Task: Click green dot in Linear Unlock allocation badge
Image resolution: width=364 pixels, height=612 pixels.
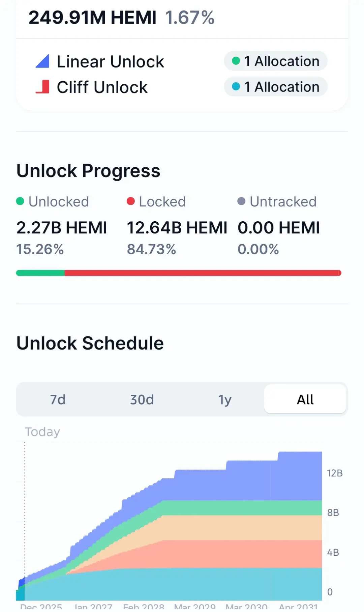Action: tap(236, 61)
